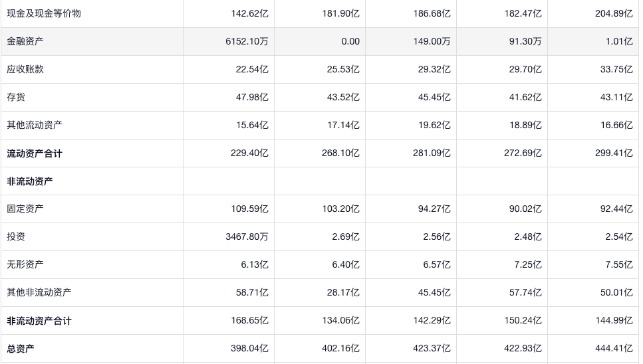Image resolution: width=643 pixels, height=364 pixels.
Task: Select the 非流动资产合计 total row label
Action: pos(39,321)
